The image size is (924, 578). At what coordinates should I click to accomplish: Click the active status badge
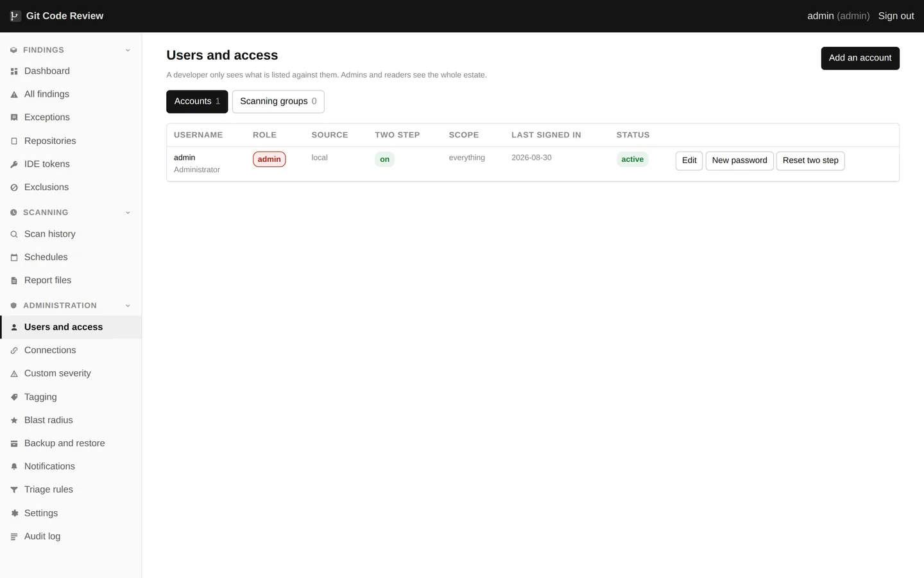(x=632, y=159)
